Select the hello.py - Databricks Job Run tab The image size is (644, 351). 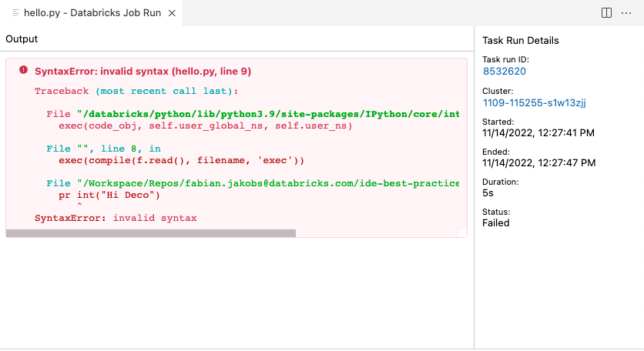point(92,13)
